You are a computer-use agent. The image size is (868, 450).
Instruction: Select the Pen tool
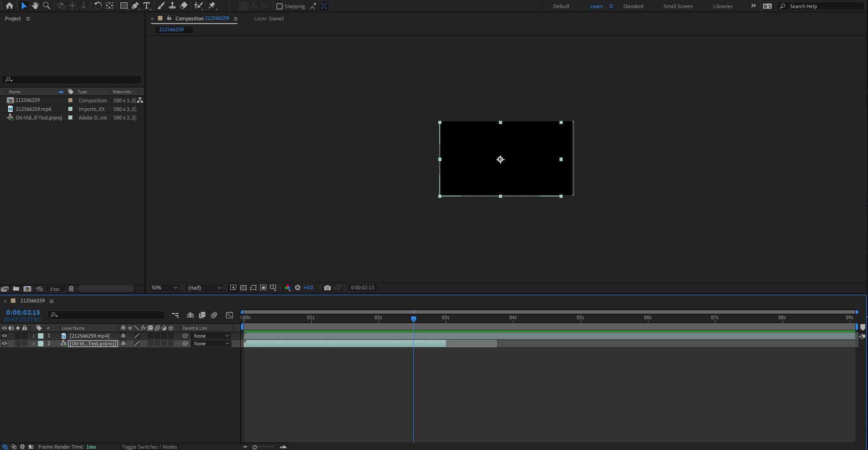[x=135, y=6]
